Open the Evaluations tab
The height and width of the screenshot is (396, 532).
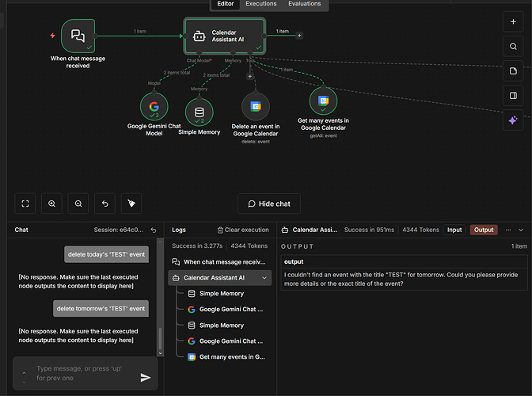(305, 4)
